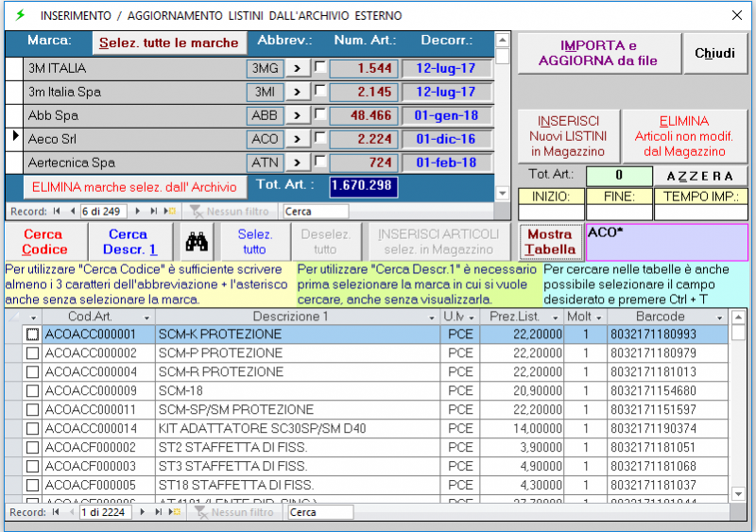Open the Cod.Art. column filter dropdown
The height and width of the screenshot is (532, 756).
pos(146,317)
